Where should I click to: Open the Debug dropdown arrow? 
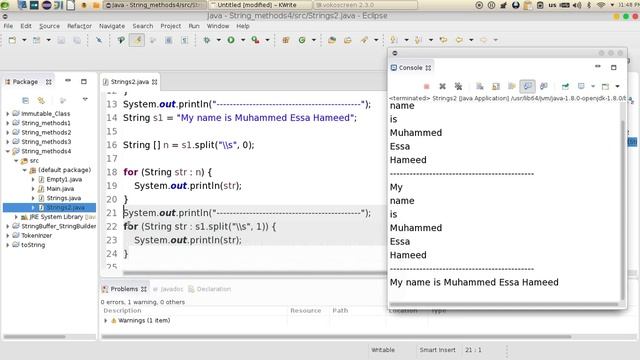click(218, 40)
